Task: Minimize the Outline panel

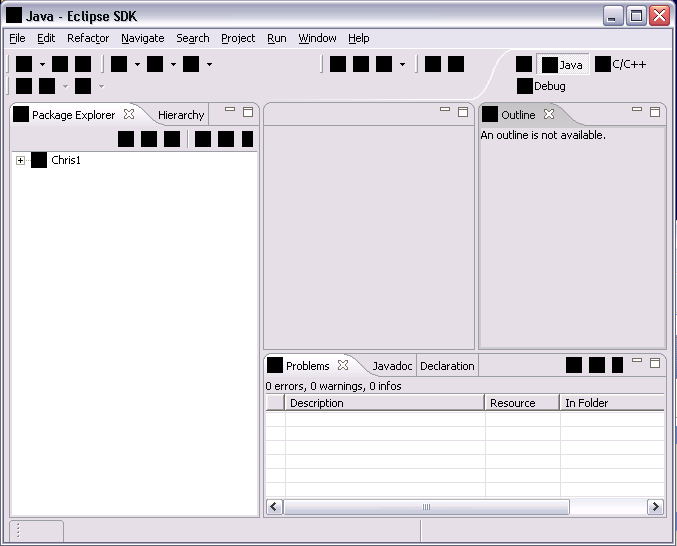Action: 637,109
